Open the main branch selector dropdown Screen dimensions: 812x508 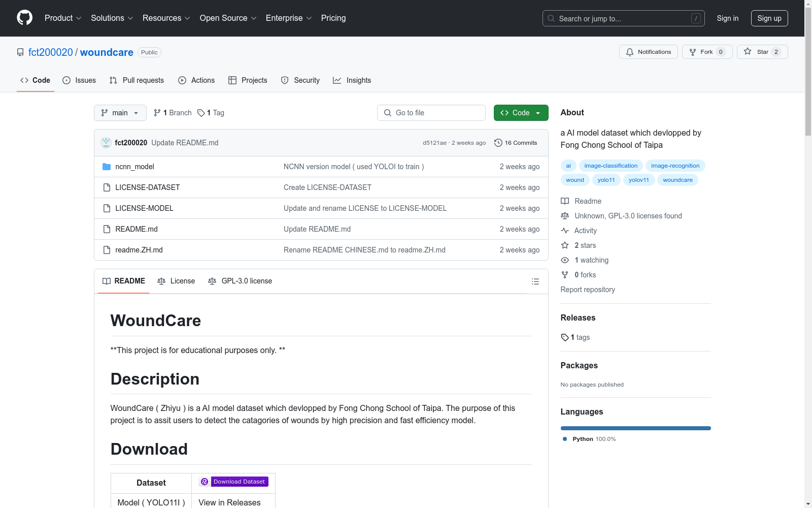click(x=120, y=113)
